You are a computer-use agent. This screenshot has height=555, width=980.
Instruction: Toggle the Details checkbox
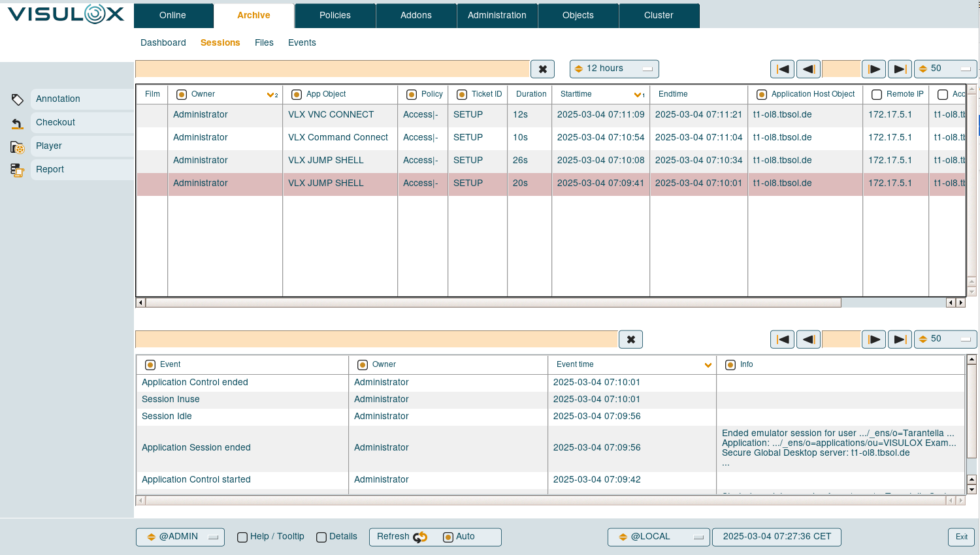[x=321, y=537]
